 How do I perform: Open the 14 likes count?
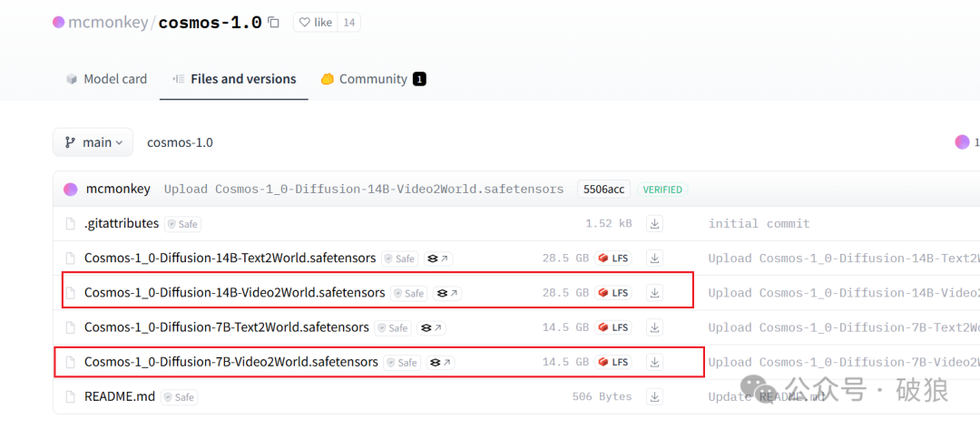tap(348, 23)
